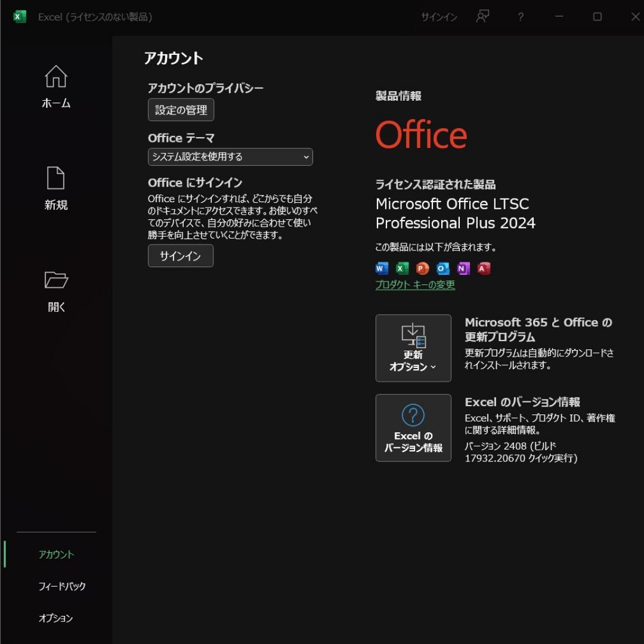This screenshot has width=644, height=644.
Task: Open the 更新オプション tile menu
Action: pos(413,348)
